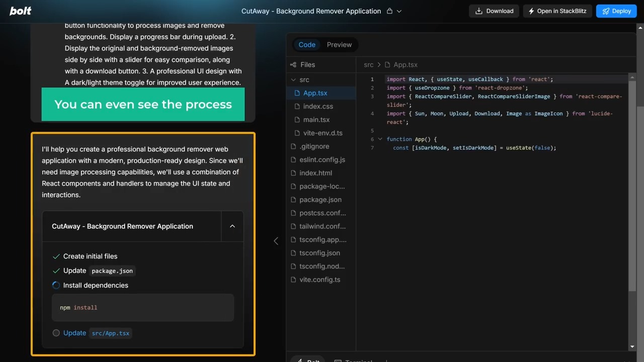The image size is (644, 362).
Task: Click the Download button
Action: 495,11
